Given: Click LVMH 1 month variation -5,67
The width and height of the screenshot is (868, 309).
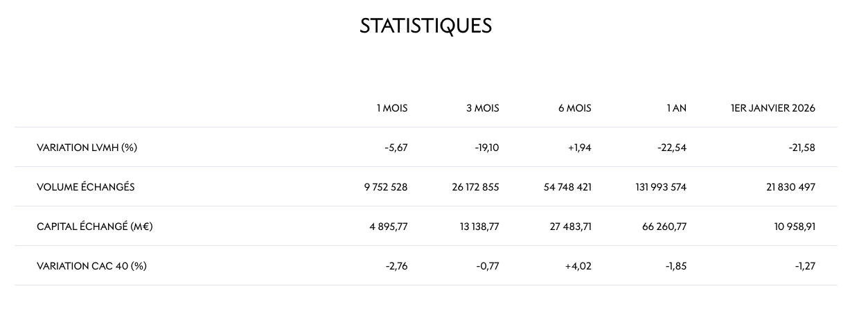Looking at the screenshot, I should point(395,147).
